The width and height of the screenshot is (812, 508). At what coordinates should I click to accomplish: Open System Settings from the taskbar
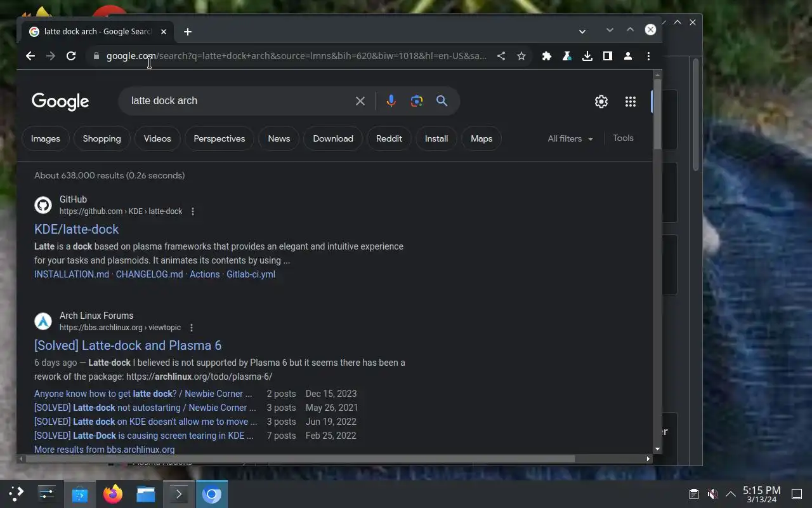(x=47, y=493)
